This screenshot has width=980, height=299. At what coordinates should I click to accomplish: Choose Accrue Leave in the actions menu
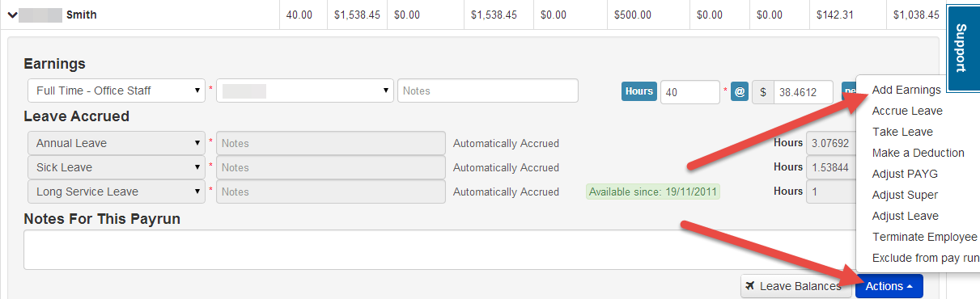[907, 111]
